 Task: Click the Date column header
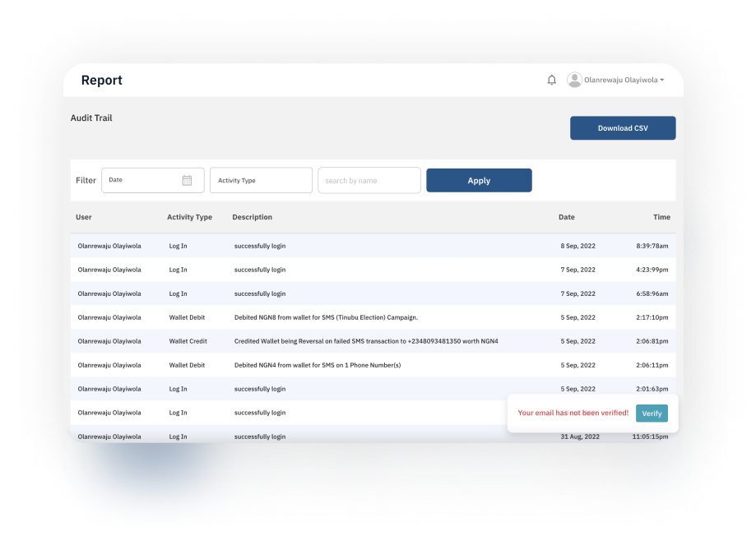(567, 217)
